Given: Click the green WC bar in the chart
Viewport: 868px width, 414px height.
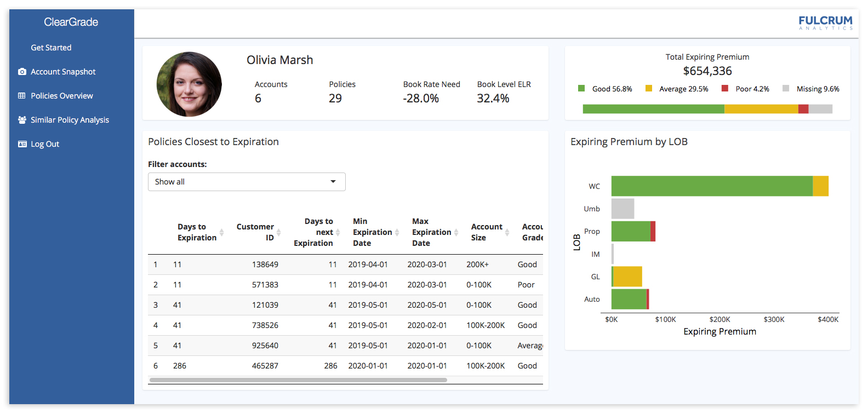Looking at the screenshot, I should click(x=712, y=186).
